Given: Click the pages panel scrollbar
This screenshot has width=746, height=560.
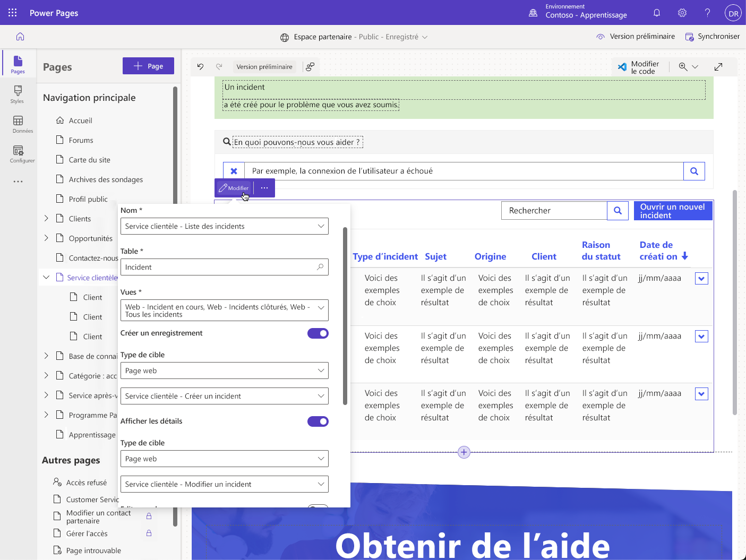Looking at the screenshot, I should point(175,306).
